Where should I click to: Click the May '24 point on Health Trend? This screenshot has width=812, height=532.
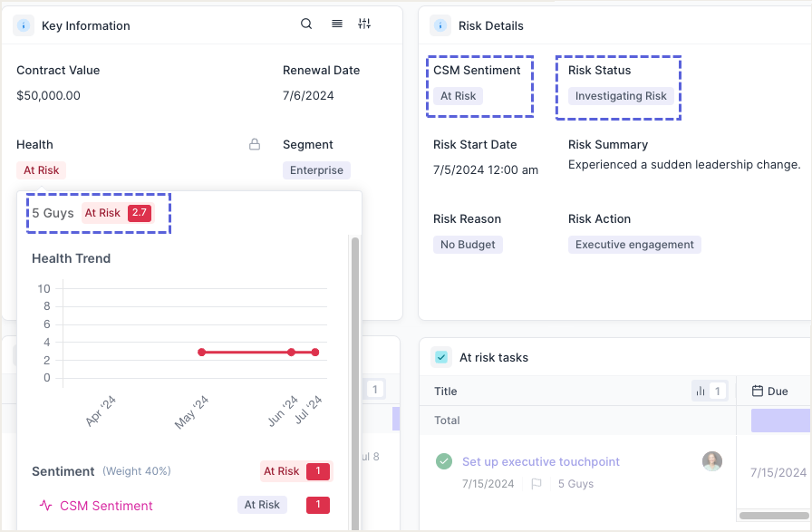click(202, 353)
